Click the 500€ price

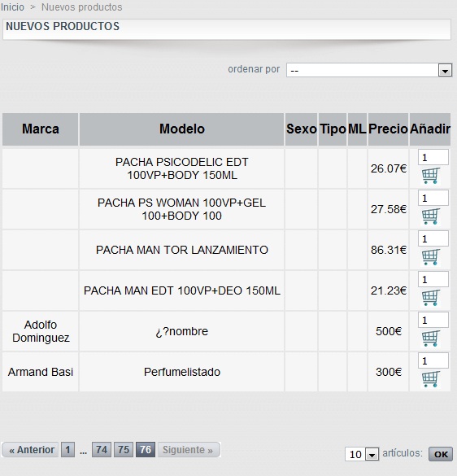pyautogui.click(x=389, y=331)
